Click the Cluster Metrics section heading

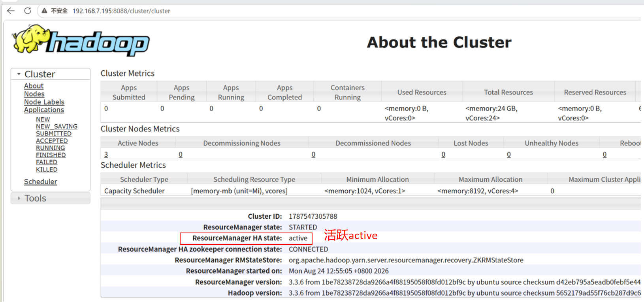(128, 73)
